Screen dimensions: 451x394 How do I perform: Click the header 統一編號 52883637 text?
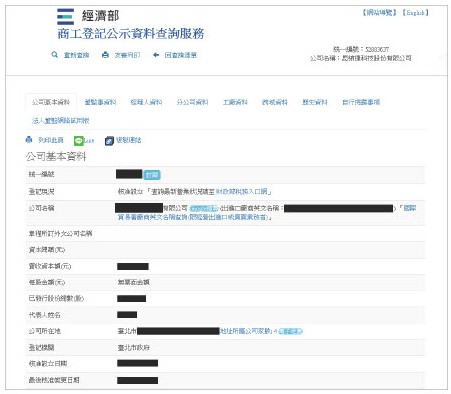tap(361, 49)
